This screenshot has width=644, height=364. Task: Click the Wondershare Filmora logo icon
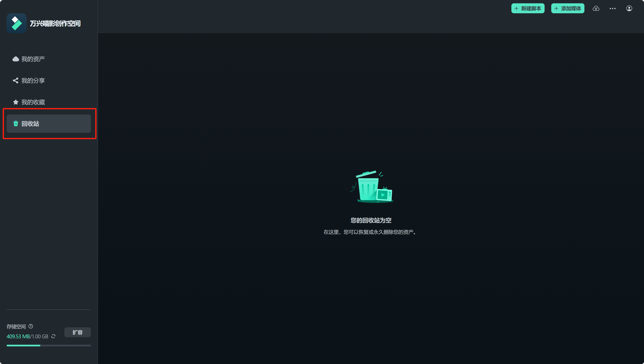click(17, 23)
